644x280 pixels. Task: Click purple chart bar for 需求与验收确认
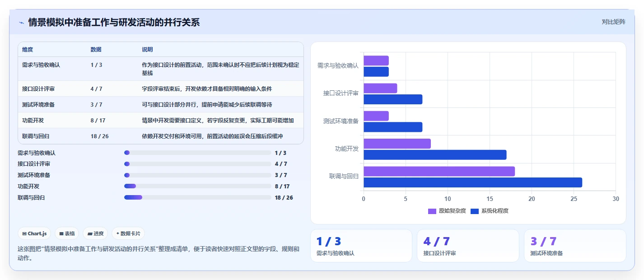click(376, 61)
